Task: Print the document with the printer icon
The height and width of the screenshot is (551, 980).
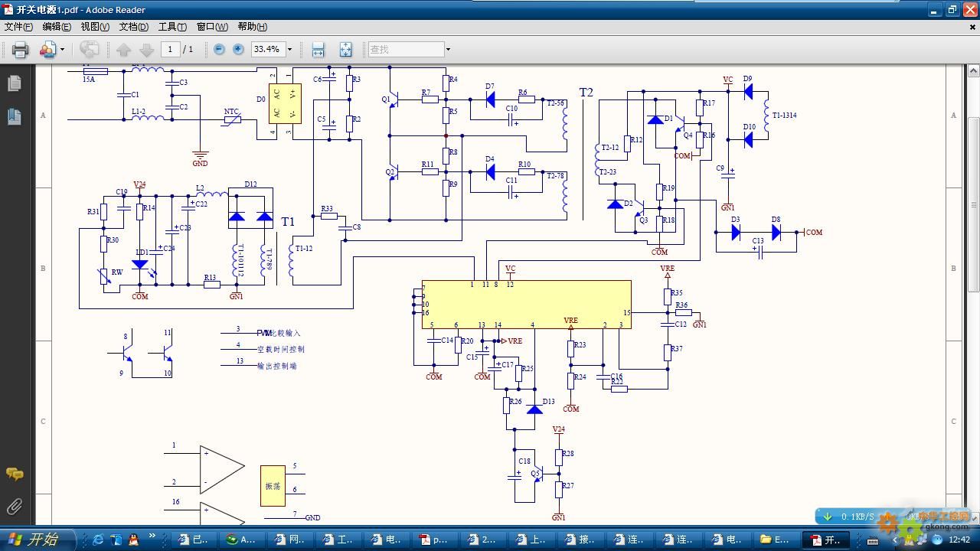Action: tap(20, 50)
